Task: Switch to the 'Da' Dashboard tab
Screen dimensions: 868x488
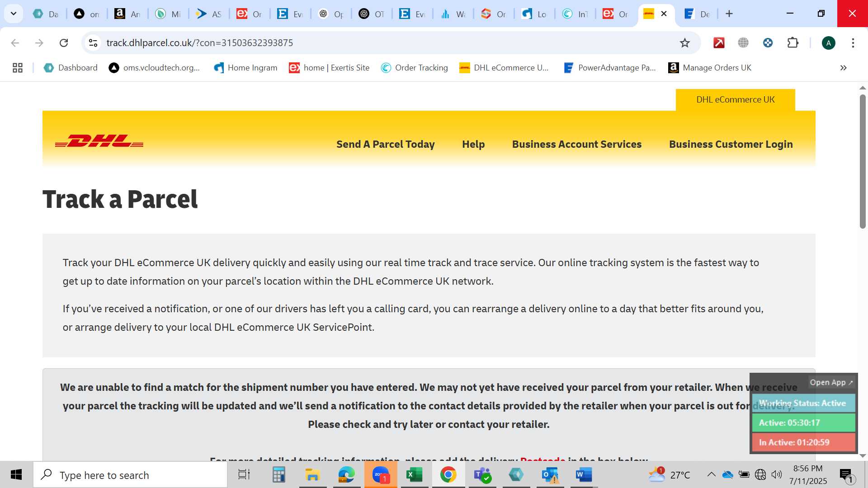Action: click(46, 14)
